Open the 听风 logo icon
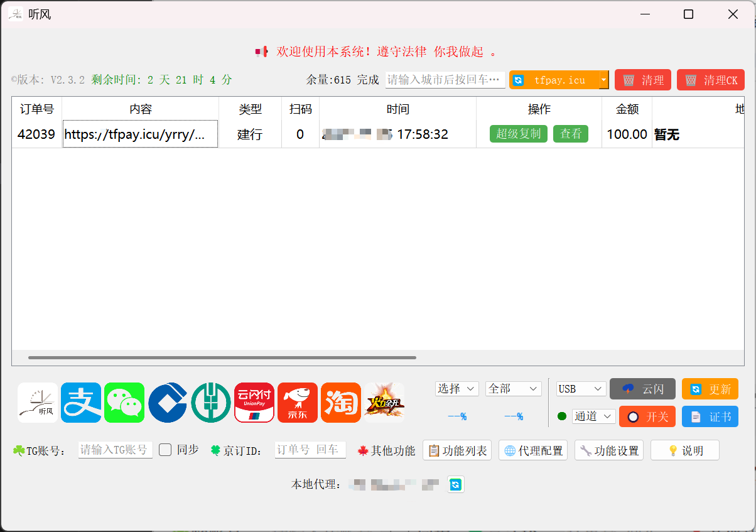Screen dimensions: 756x532 tap(38, 403)
